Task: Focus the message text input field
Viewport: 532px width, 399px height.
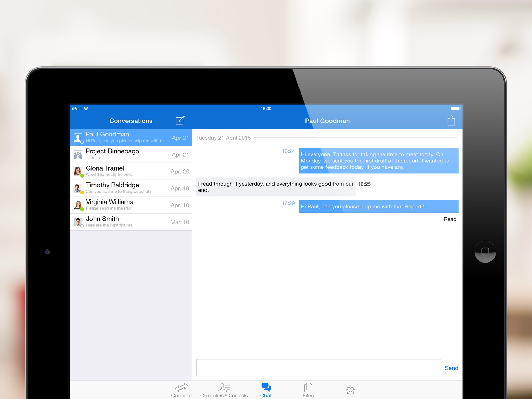Action: click(318, 368)
